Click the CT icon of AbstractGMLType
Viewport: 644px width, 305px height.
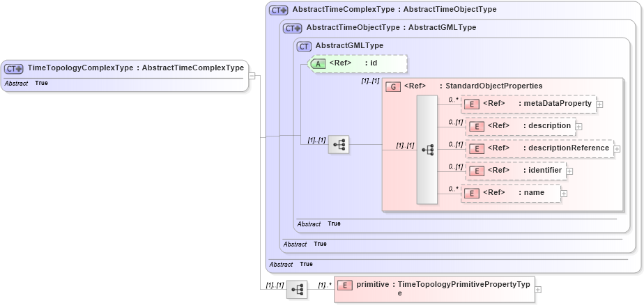[x=304, y=47]
